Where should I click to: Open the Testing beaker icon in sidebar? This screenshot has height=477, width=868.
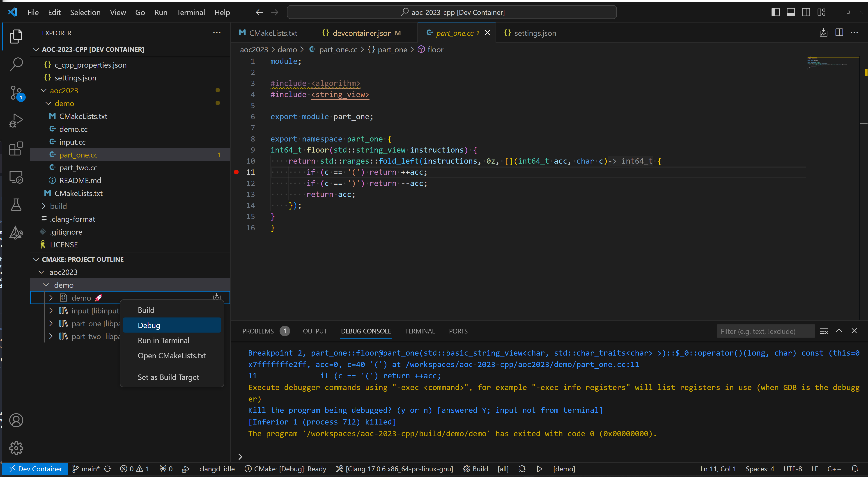tap(16, 204)
